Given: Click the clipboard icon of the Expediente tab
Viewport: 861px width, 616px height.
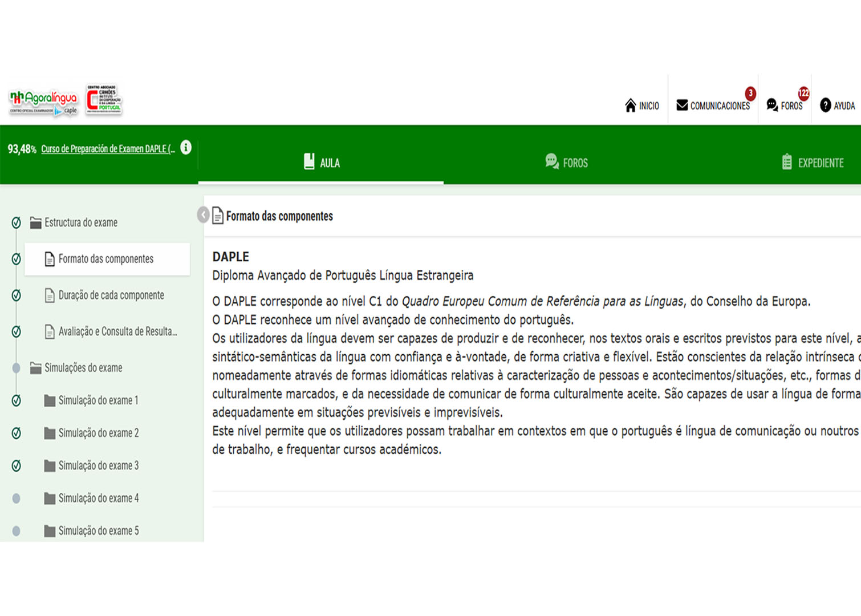Looking at the screenshot, I should click(787, 162).
